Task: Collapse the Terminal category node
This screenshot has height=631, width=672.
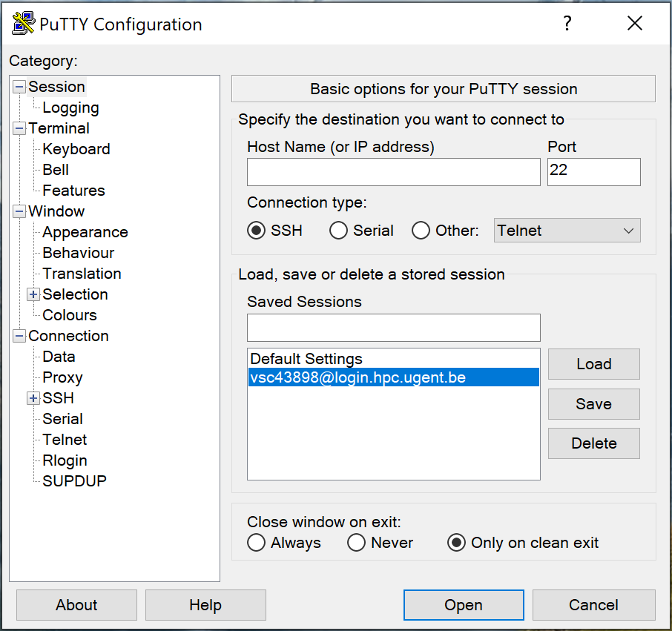Action: [19, 128]
